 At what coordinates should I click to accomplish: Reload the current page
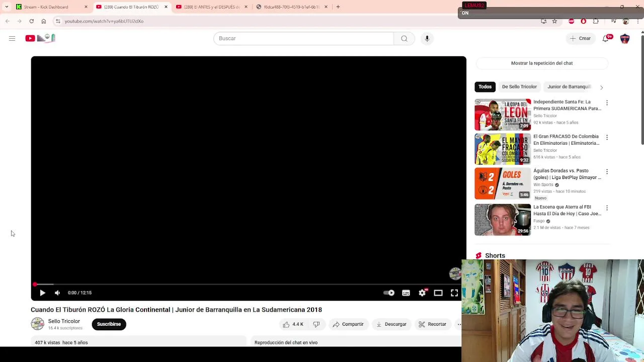click(32, 21)
